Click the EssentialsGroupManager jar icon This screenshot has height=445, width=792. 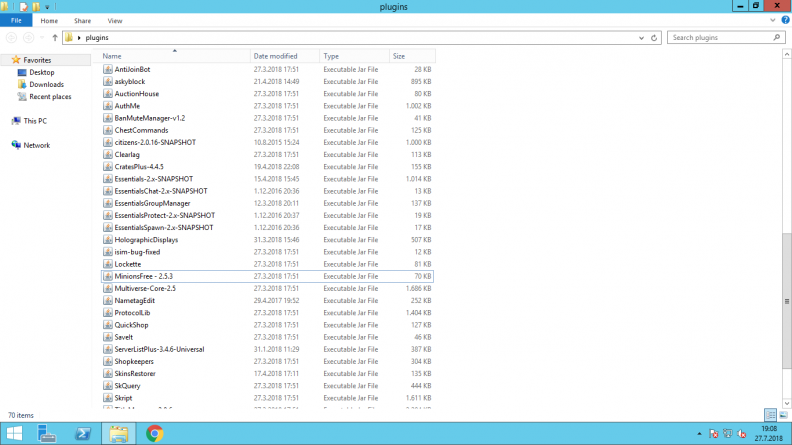click(x=108, y=203)
